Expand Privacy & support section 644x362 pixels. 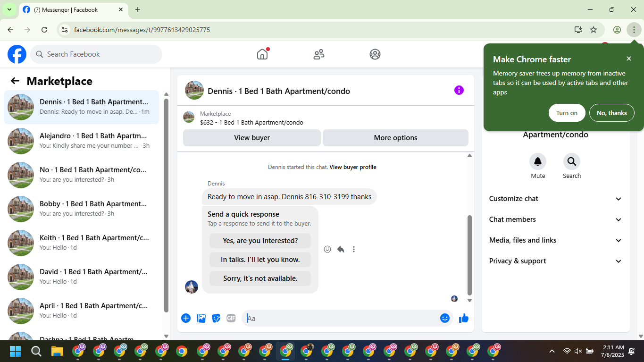[556, 261]
